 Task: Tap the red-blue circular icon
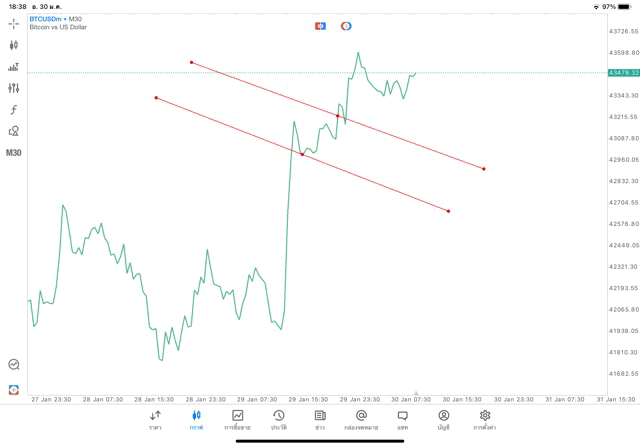point(346,25)
